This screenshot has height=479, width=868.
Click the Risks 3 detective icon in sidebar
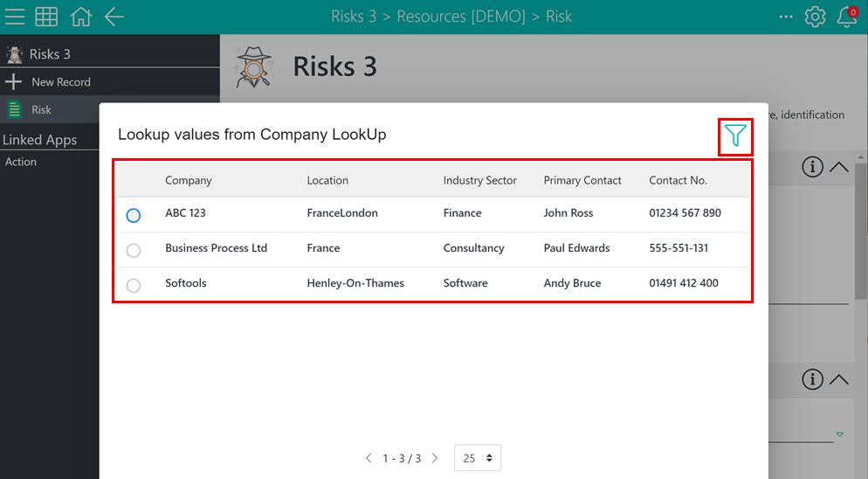(14, 54)
